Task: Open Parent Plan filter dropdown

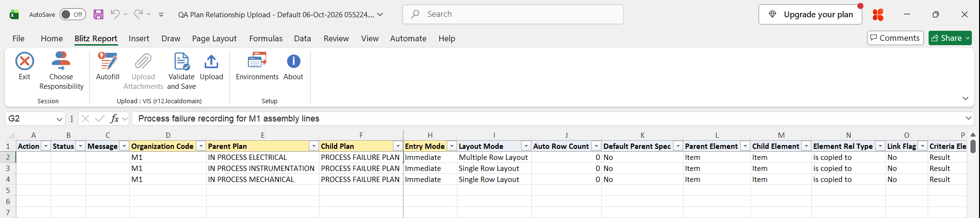Action: coord(314,146)
